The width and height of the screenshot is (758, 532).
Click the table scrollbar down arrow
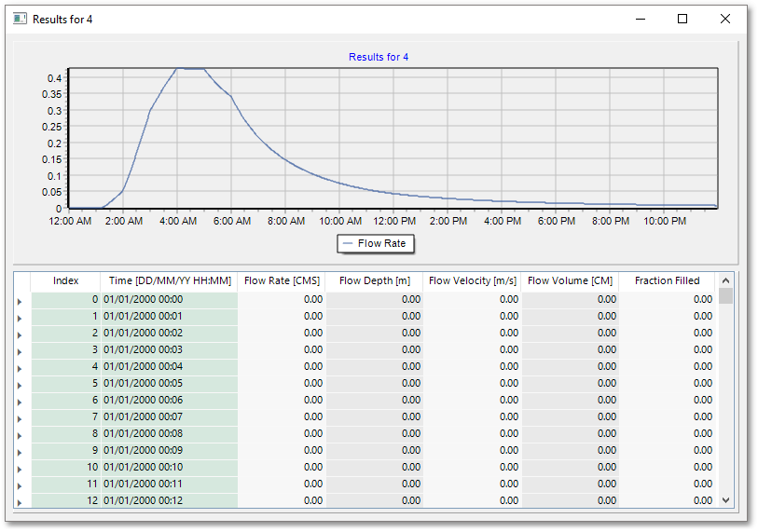725,500
